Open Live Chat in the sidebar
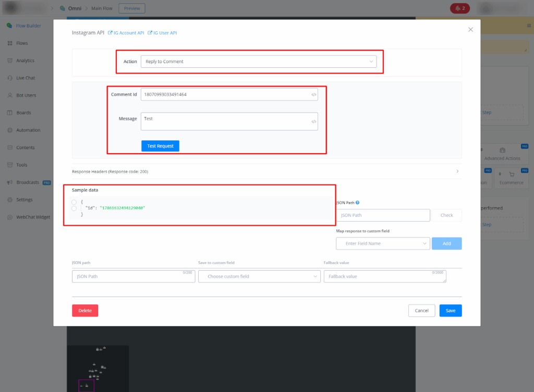The image size is (534, 392). pos(25,78)
